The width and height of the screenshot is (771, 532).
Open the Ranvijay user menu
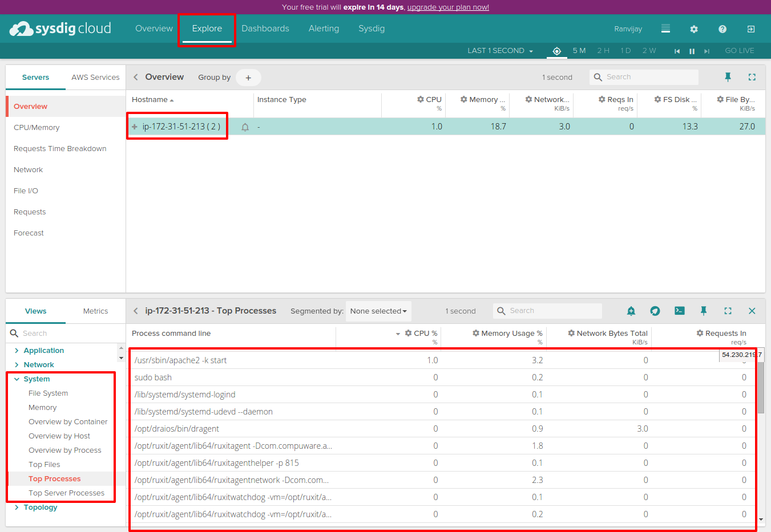coord(628,29)
